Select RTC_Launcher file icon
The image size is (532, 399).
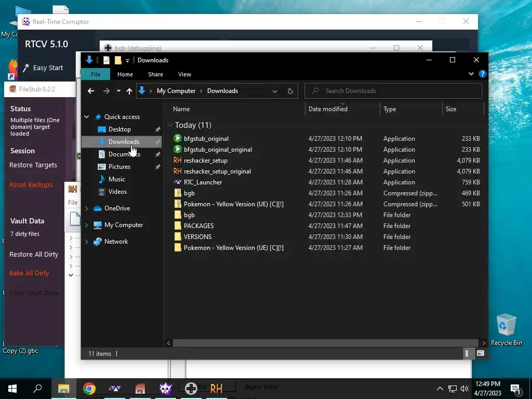click(178, 182)
